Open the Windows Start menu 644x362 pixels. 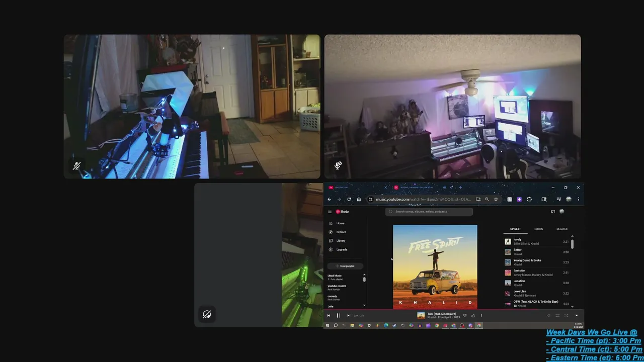328,325
